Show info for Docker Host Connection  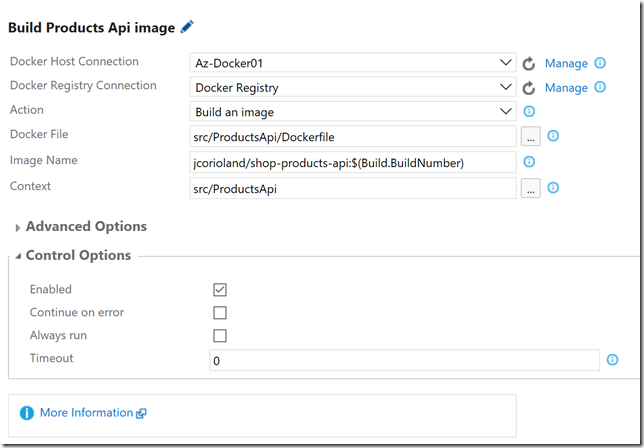[x=600, y=63]
